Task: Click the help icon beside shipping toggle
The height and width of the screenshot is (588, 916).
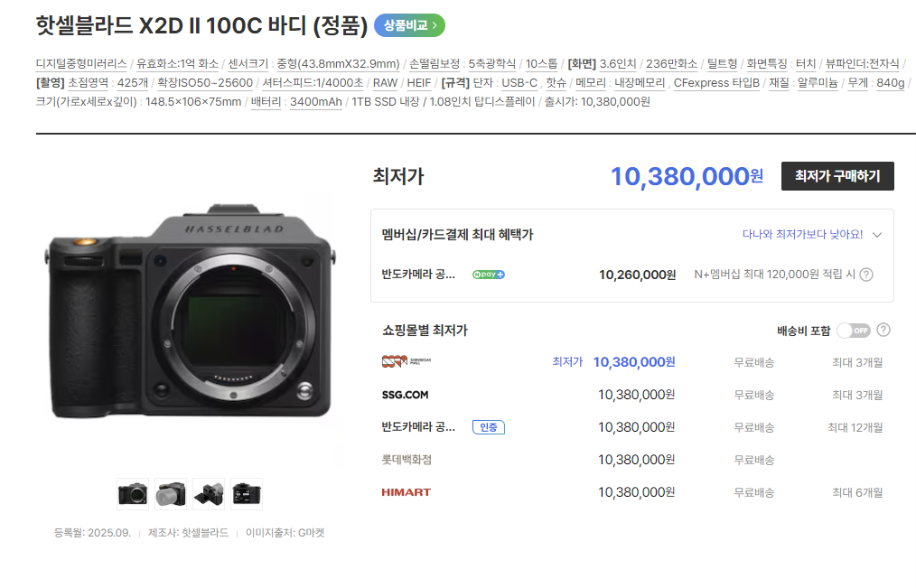Action: (883, 330)
